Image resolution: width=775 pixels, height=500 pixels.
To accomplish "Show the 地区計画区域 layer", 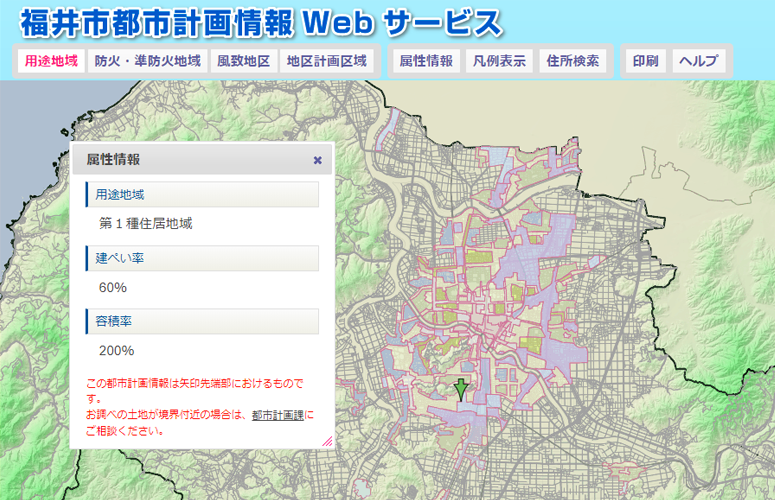I will (327, 61).
